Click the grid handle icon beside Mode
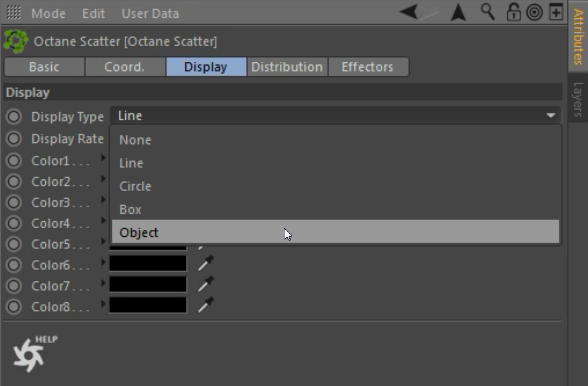588x386 pixels. tap(13, 13)
